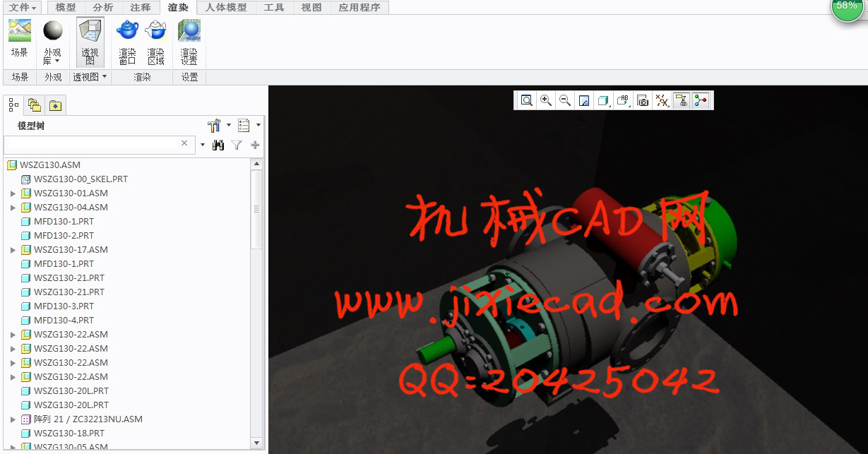
Task: Click the Refit zoom icon in graphics toolbar
Action: click(x=527, y=101)
